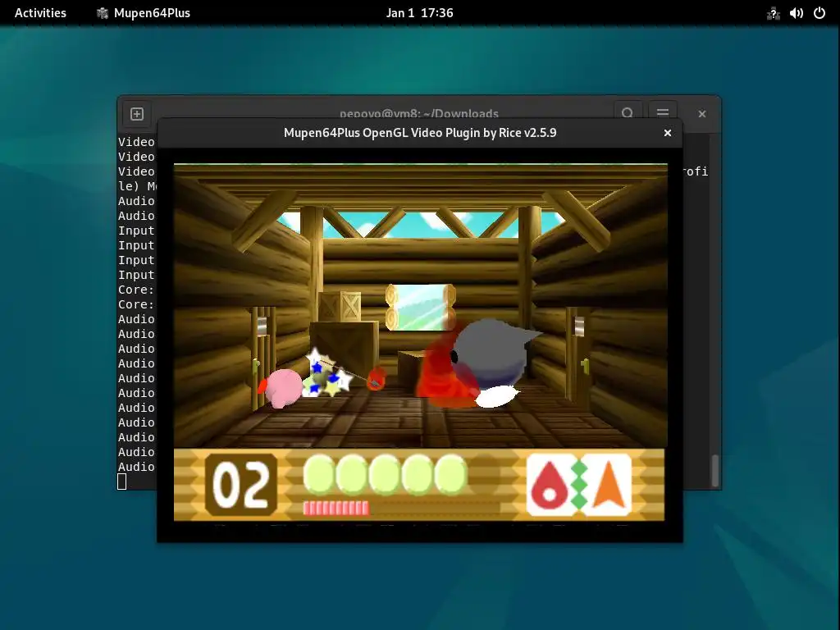Image resolution: width=840 pixels, height=630 pixels.
Task: Open the Activities overview
Action: pos(40,13)
